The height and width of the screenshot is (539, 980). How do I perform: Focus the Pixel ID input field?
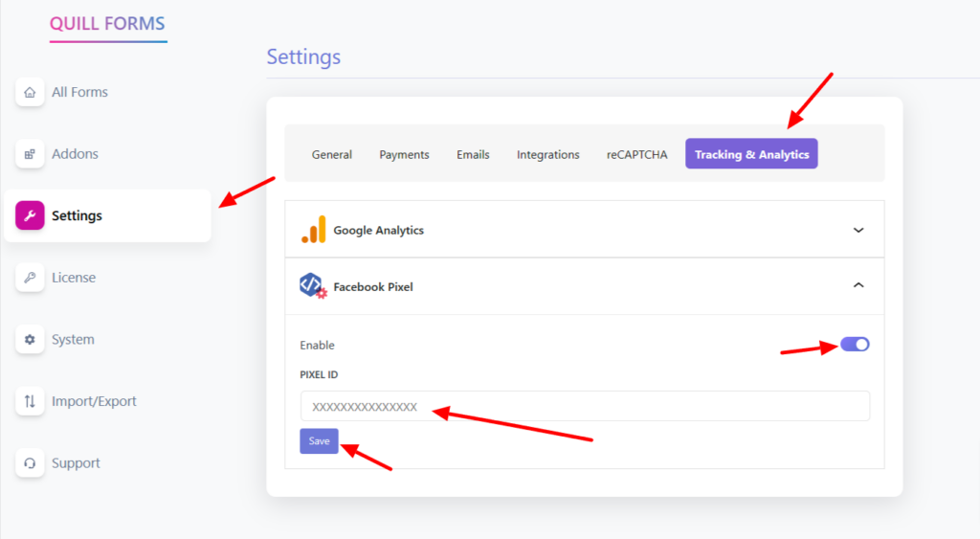(x=585, y=407)
